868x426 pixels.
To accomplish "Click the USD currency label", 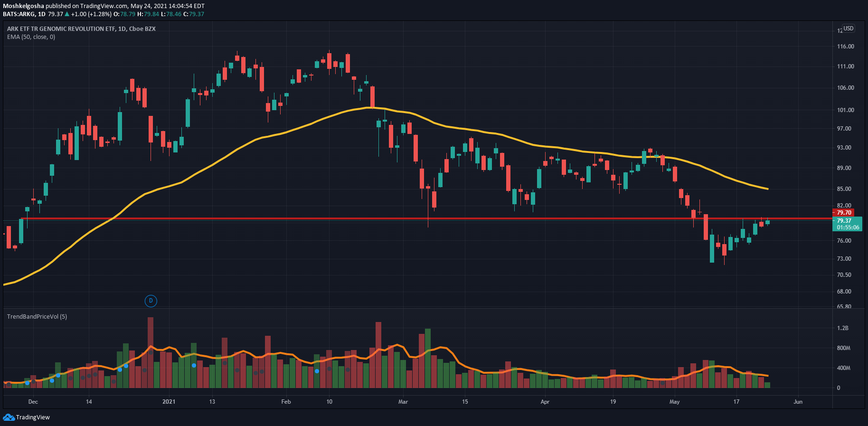I will click(x=848, y=28).
